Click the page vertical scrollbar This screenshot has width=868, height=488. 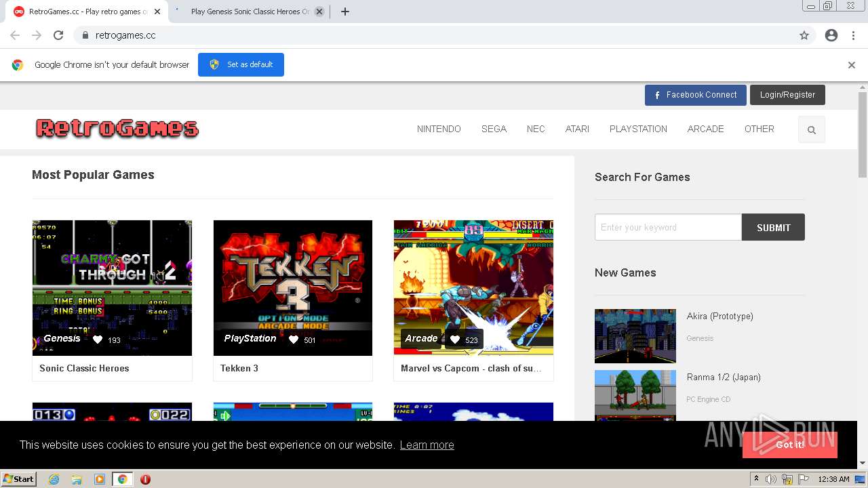point(863,135)
